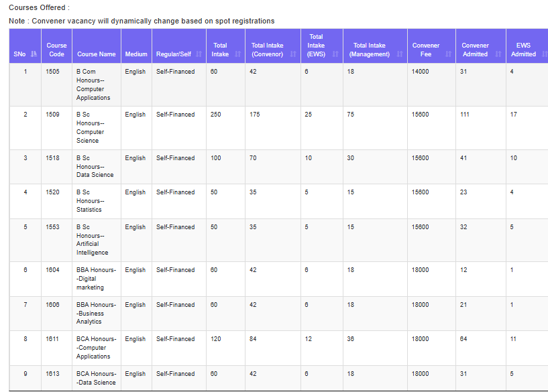Sort using the EWS Admitted arrows icon

point(545,54)
